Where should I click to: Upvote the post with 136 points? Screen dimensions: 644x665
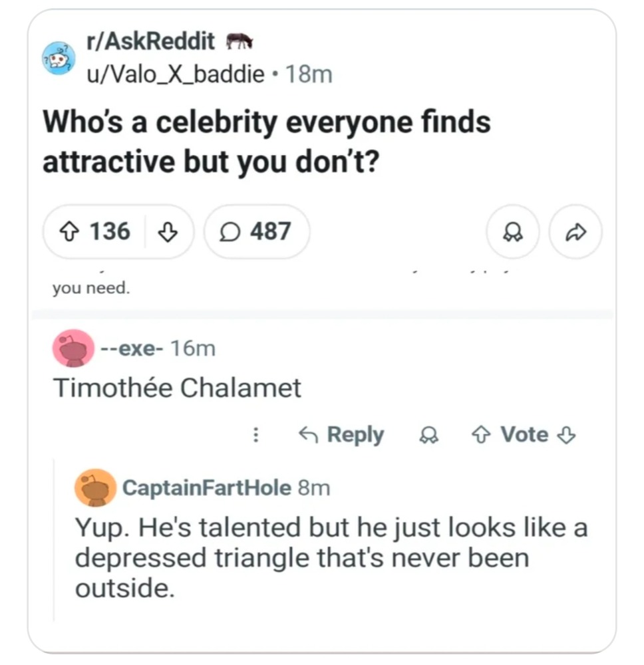coord(70,231)
